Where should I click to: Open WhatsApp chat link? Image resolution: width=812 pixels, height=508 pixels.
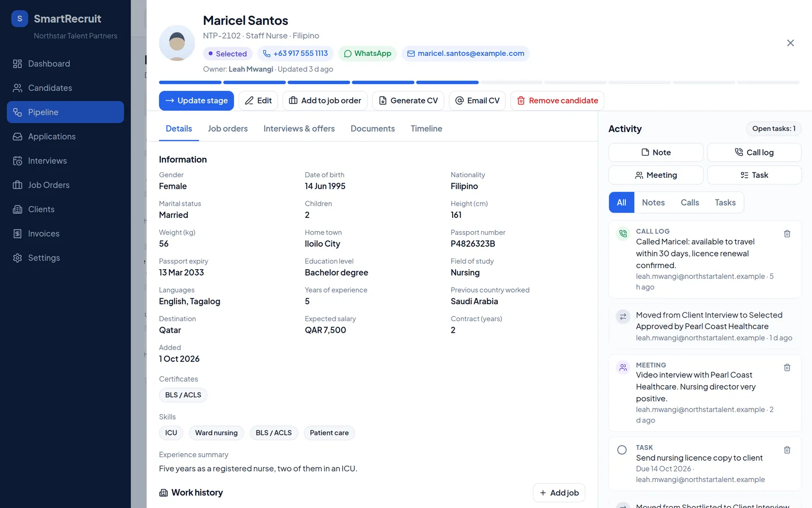pyautogui.click(x=368, y=53)
